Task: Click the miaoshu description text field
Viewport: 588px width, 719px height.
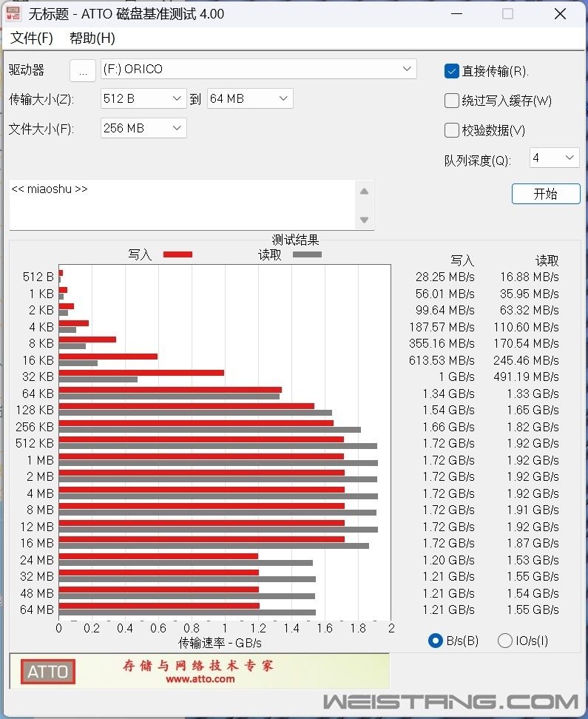Action: click(181, 204)
